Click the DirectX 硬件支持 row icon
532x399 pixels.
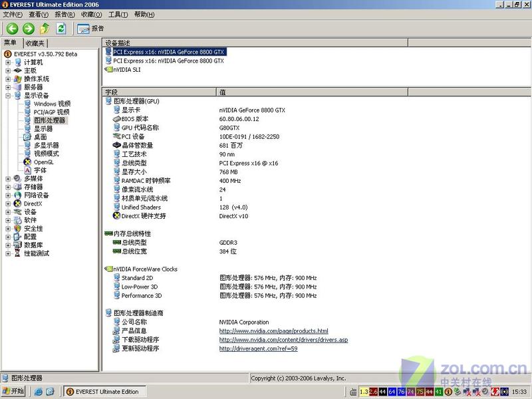point(117,215)
